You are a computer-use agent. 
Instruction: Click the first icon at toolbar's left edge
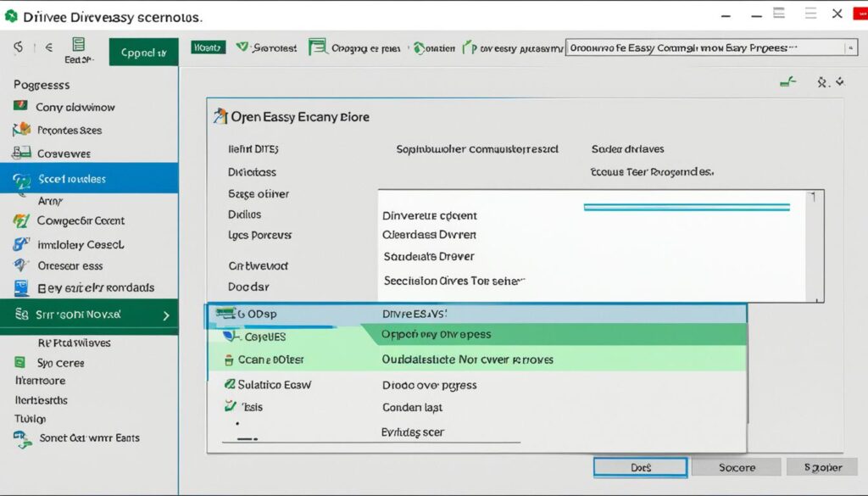tap(19, 47)
